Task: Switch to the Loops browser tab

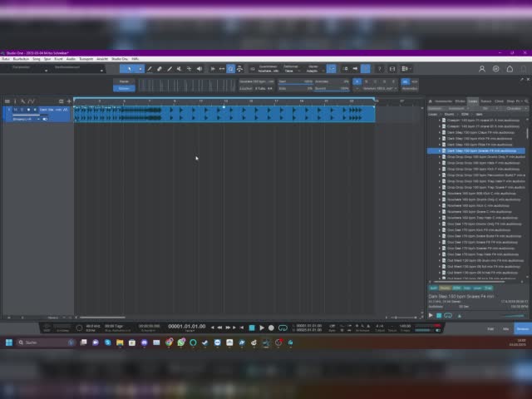Action: (473, 101)
